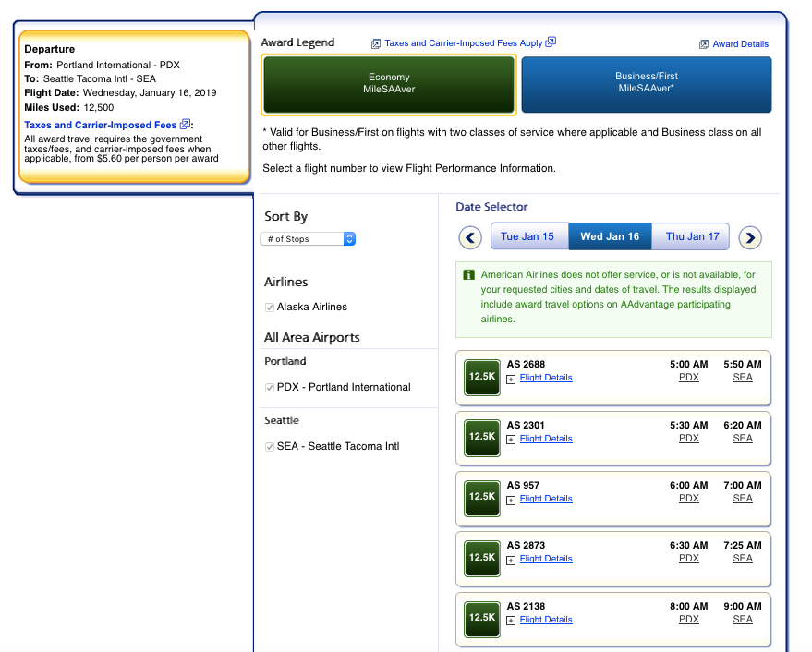Select the green Economy MileSAAver swatch

[x=389, y=84]
